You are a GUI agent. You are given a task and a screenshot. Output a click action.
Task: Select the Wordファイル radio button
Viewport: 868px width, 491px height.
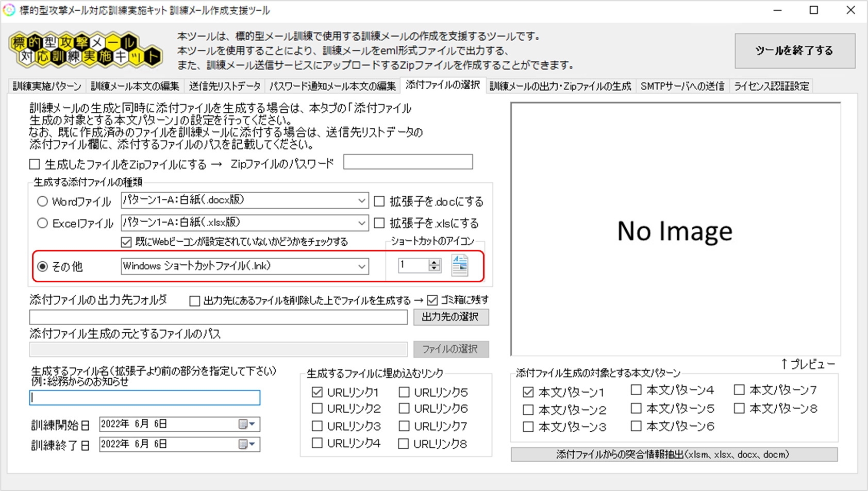point(43,201)
